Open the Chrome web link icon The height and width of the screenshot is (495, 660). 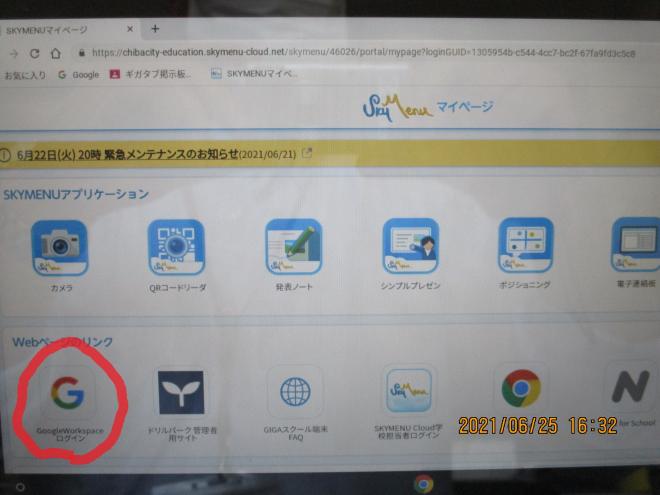tap(521, 388)
